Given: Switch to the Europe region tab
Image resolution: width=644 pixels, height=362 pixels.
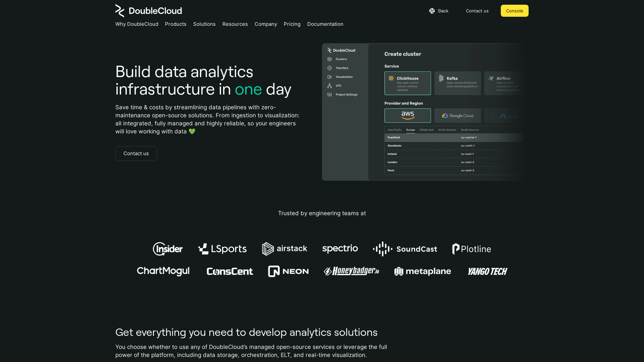Looking at the screenshot, I should click(411, 130).
